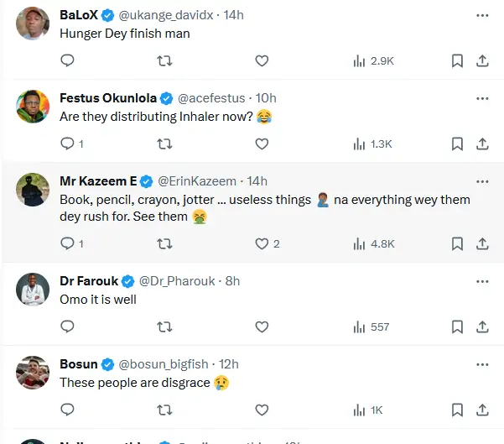Like Bosun's disgrace tweet
504x444 pixels.
point(262,410)
